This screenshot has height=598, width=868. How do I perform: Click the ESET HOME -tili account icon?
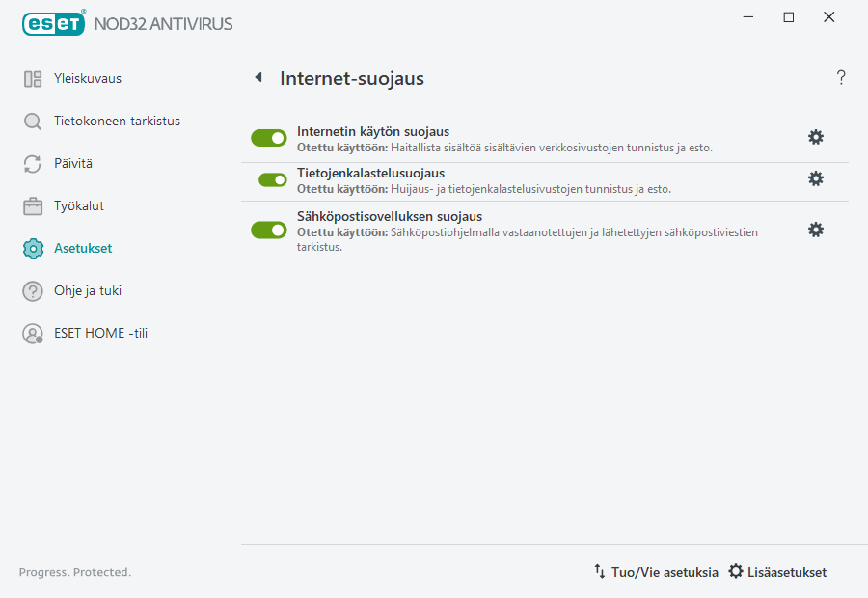tap(32, 333)
